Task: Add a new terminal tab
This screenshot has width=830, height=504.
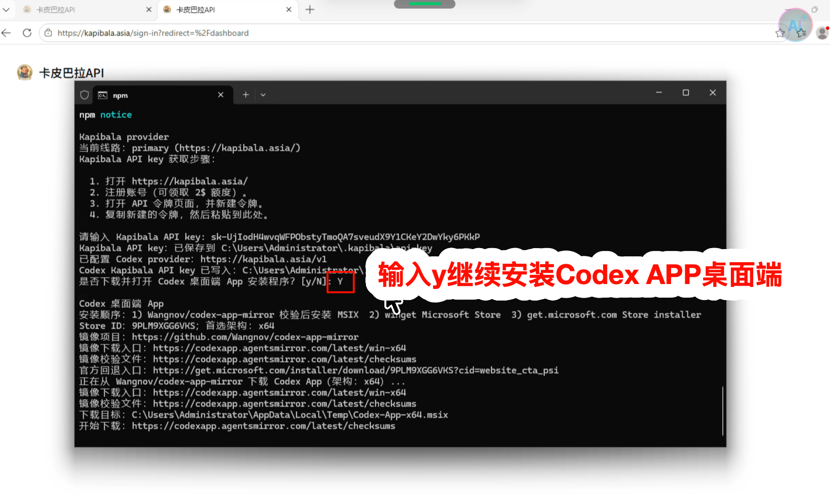Action: tap(246, 95)
